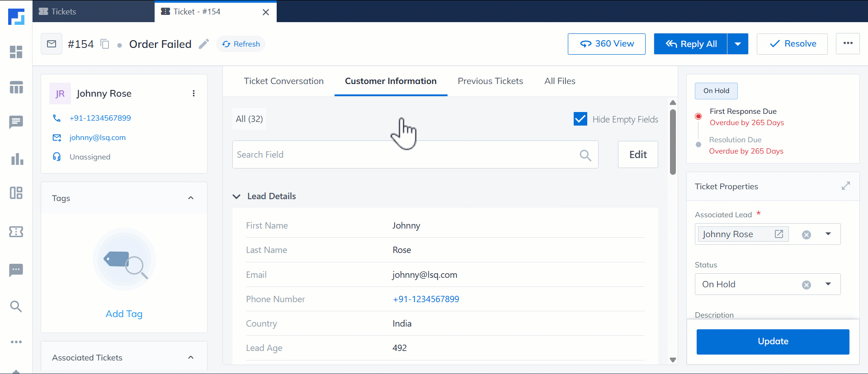This screenshot has height=374, width=868.
Task: Open Johnny Rose lead in new window icon
Action: pyautogui.click(x=779, y=234)
